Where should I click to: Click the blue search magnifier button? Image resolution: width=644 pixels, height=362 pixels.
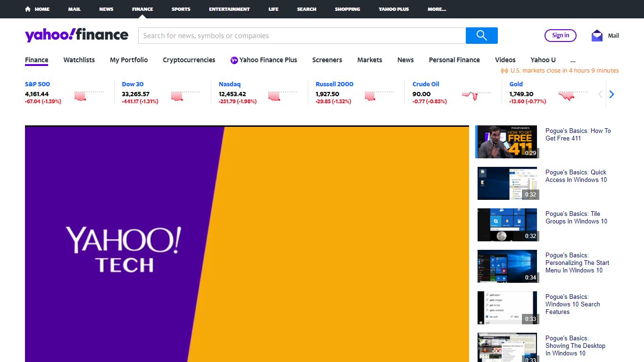(x=481, y=35)
